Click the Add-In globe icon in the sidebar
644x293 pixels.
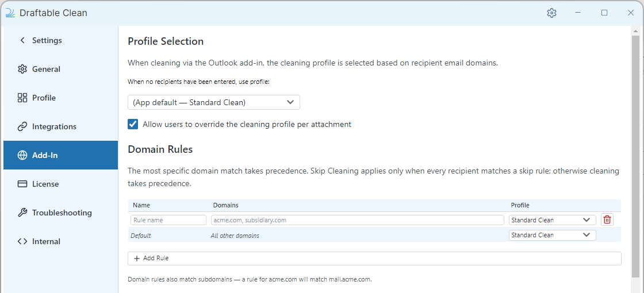click(x=22, y=155)
